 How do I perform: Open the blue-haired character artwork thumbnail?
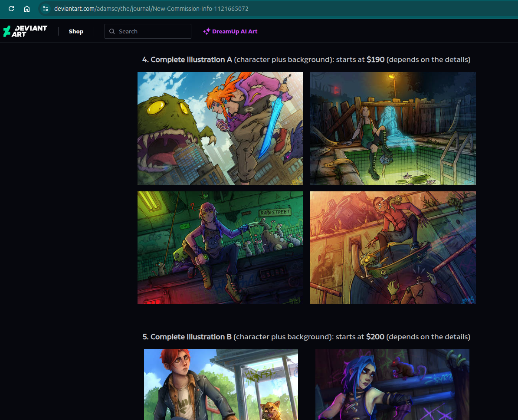392,384
